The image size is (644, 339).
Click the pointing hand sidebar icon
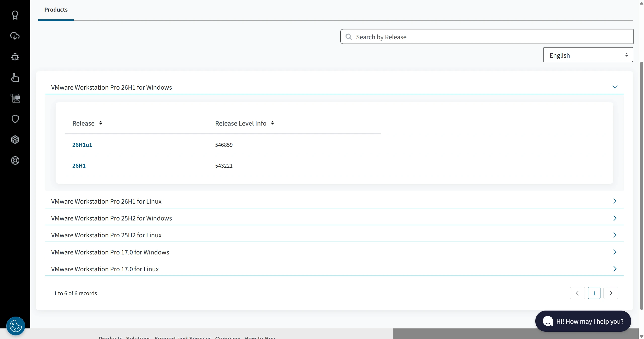[x=15, y=78]
